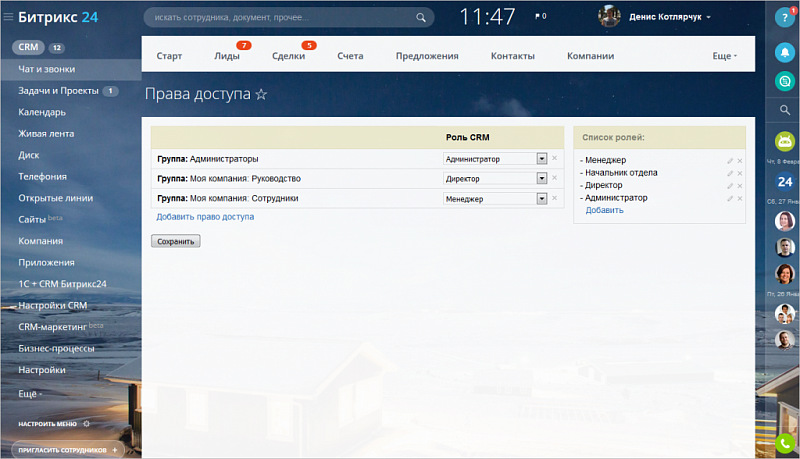
Task: Delete the Администратор role from list
Action: coord(740,198)
